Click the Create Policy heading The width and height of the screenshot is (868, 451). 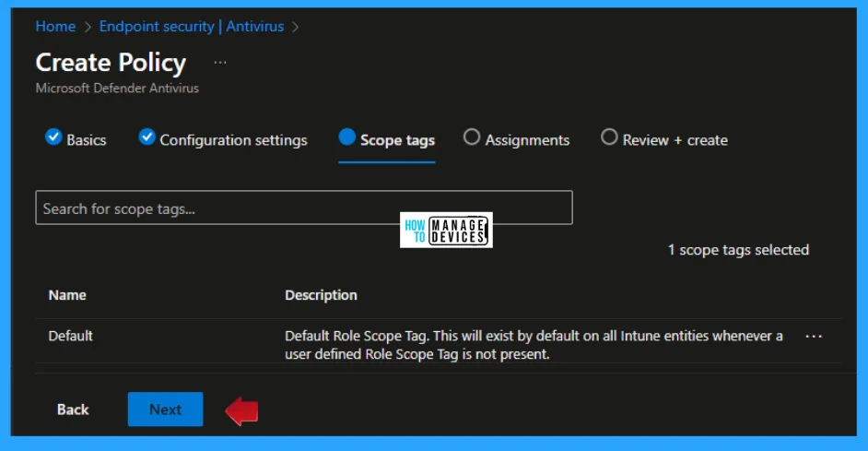pos(111,62)
